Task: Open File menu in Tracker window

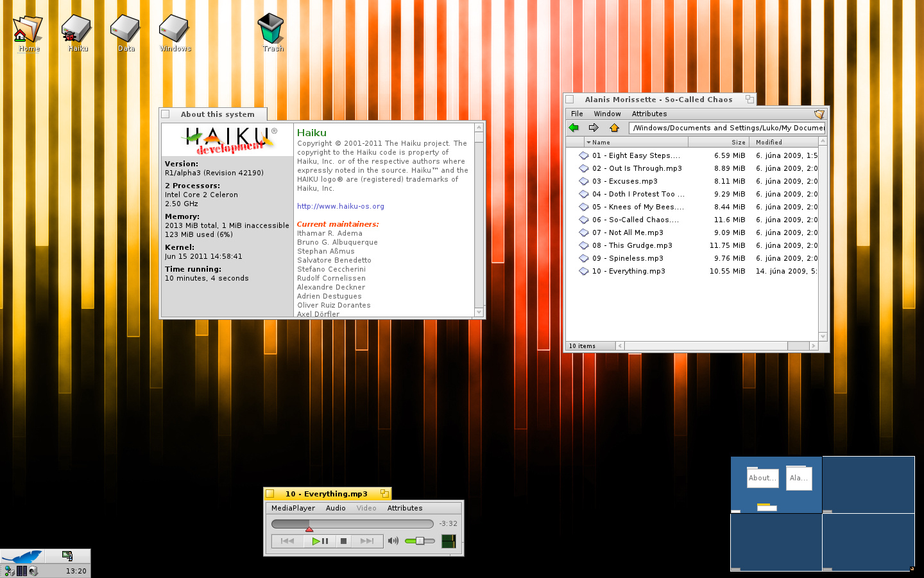Action: click(577, 114)
